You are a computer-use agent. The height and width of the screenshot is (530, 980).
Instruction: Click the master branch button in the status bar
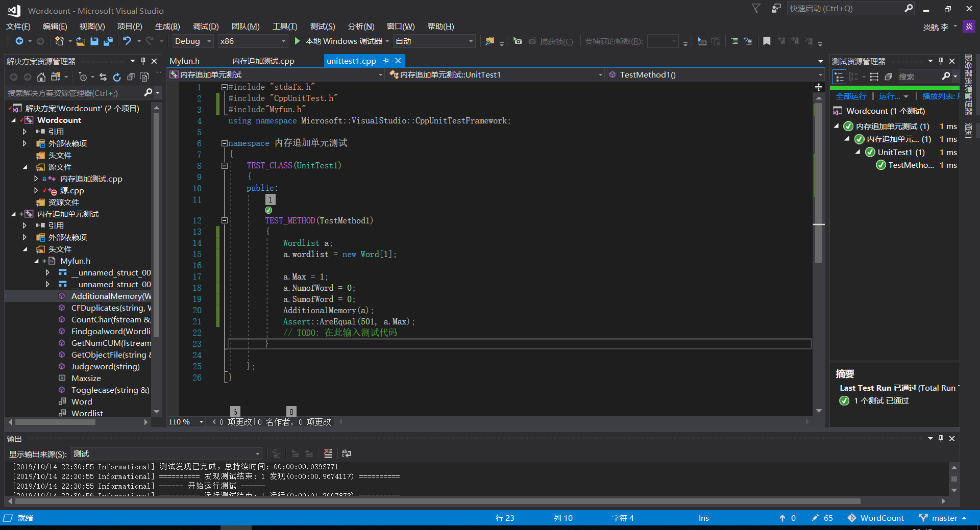[943, 518]
